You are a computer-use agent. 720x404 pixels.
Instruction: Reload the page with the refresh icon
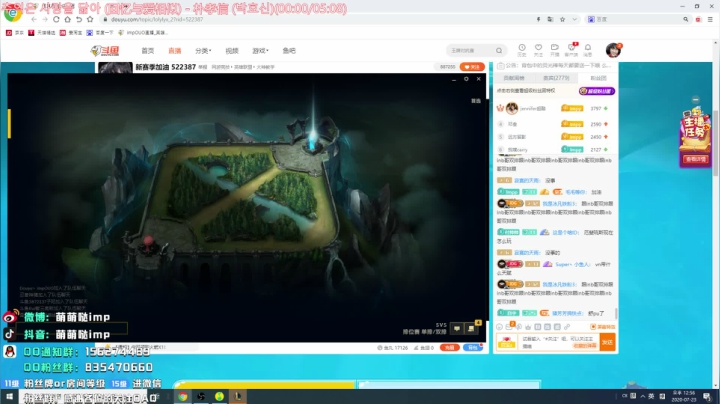pos(56,19)
